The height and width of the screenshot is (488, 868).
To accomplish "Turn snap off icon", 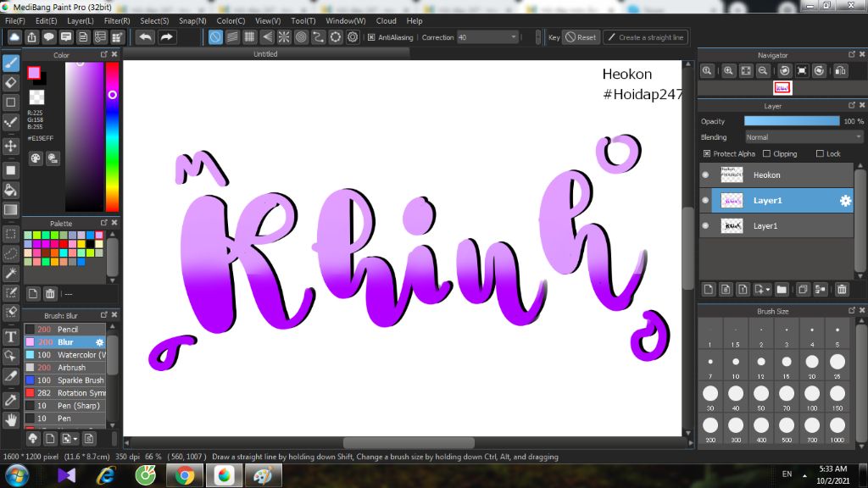I will [215, 37].
